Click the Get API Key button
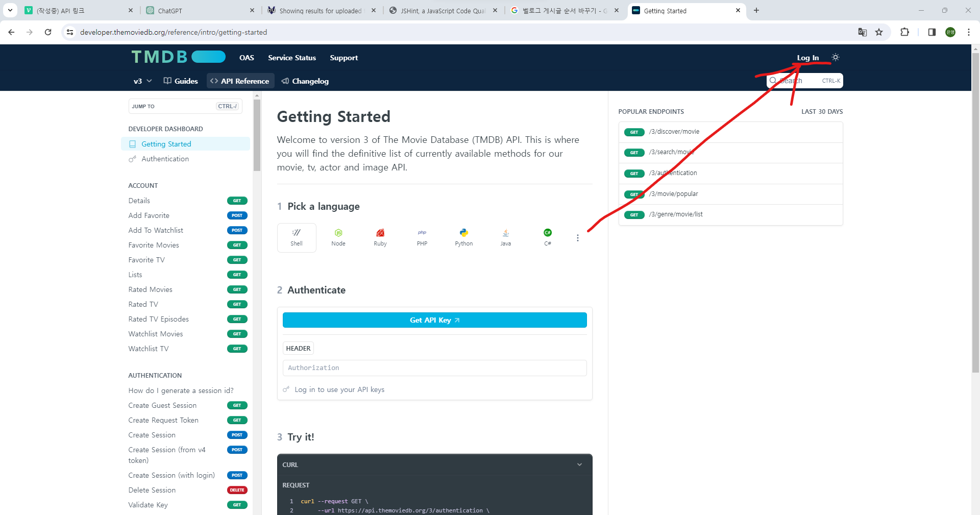 [x=434, y=320]
